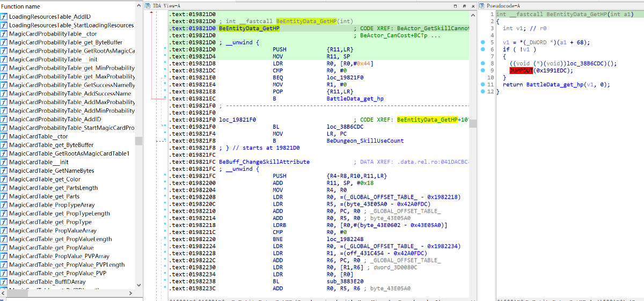Click the function icon beside MagicCardTable_get_Parts

coord(4,196)
